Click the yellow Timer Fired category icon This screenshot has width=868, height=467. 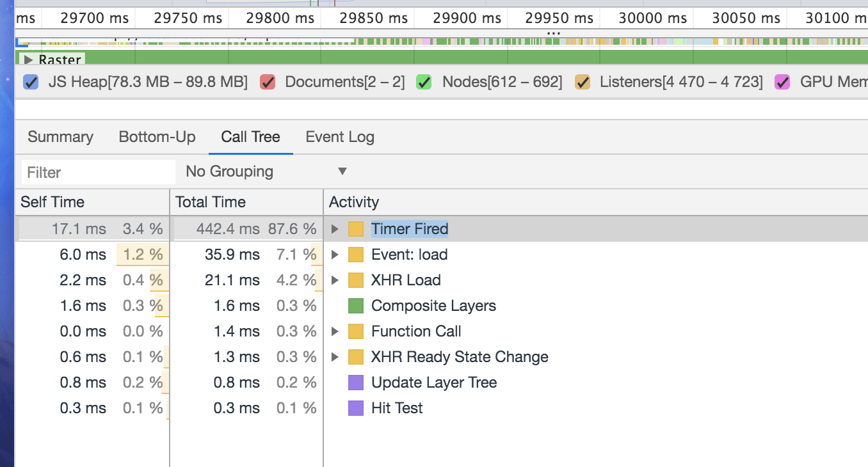tap(356, 229)
